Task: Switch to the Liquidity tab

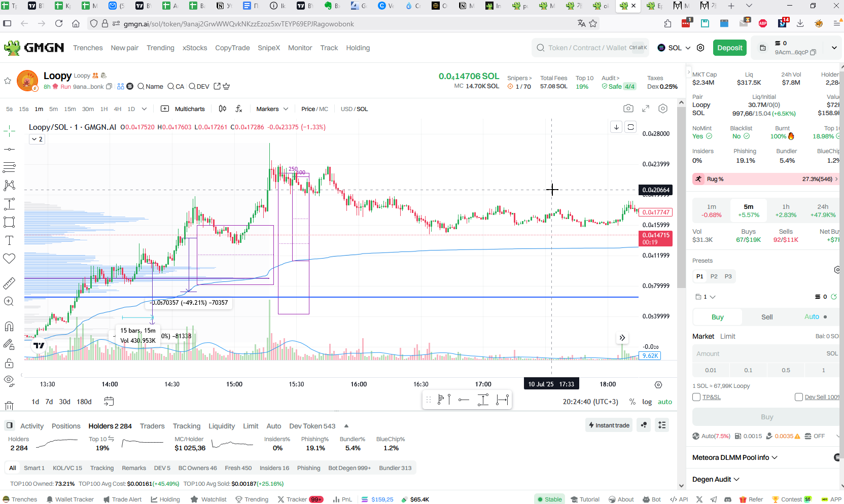Action: click(x=222, y=426)
